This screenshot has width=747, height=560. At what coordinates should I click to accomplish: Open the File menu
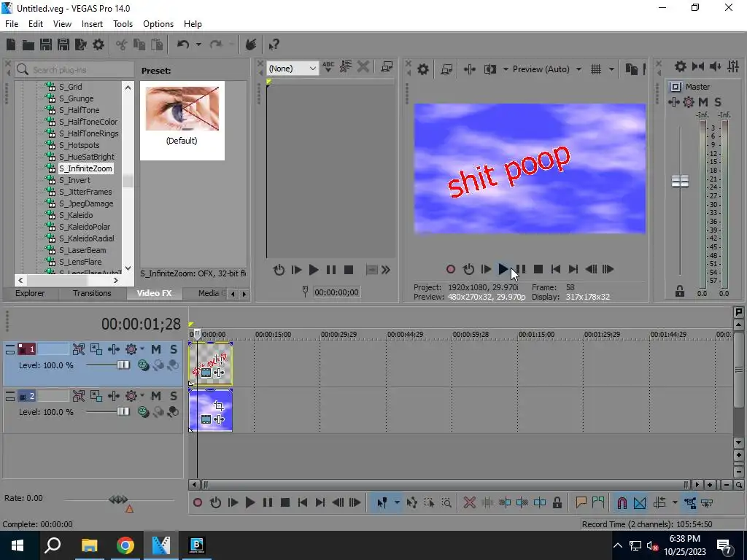[x=12, y=24]
